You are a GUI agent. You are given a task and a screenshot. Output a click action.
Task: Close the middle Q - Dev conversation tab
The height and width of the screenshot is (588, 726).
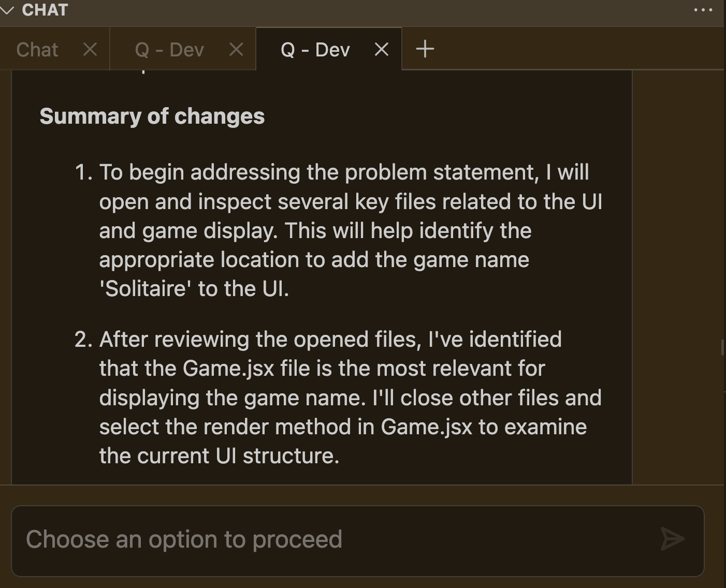pos(236,49)
